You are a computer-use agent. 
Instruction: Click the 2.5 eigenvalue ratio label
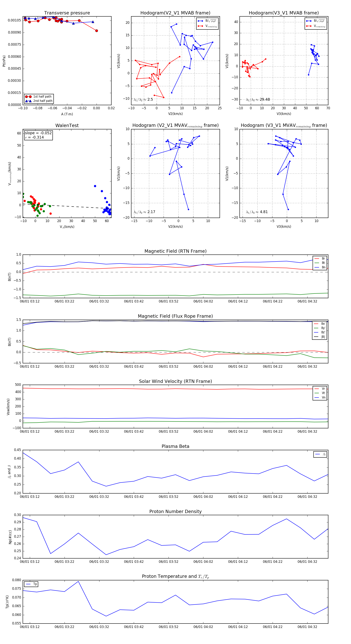click(143, 100)
